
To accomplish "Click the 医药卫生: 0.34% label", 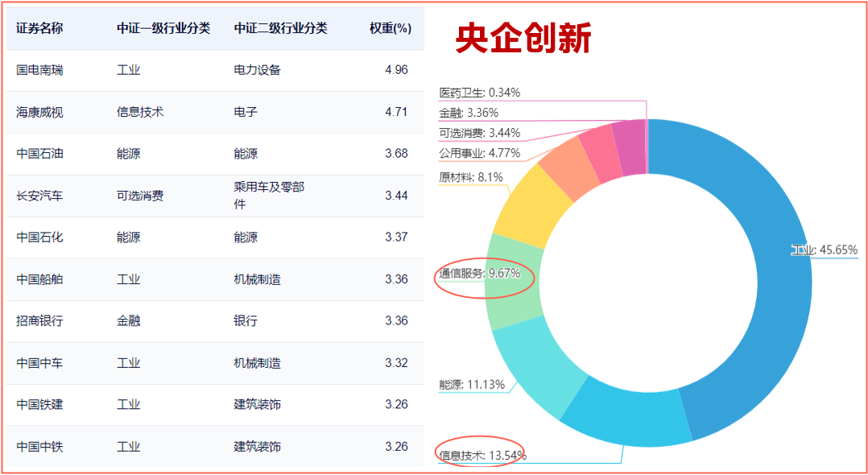I will (x=480, y=93).
